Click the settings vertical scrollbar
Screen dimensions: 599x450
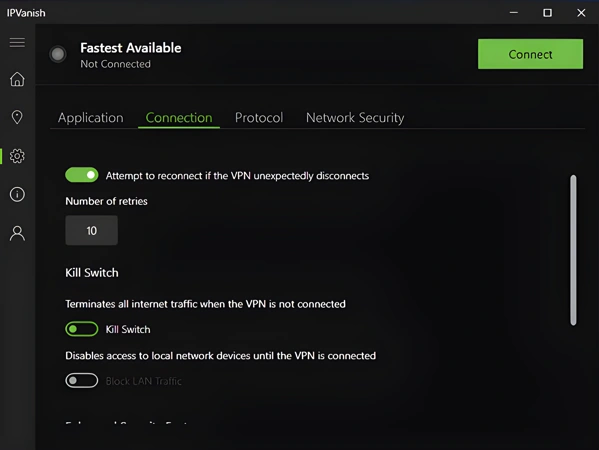(573, 250)
